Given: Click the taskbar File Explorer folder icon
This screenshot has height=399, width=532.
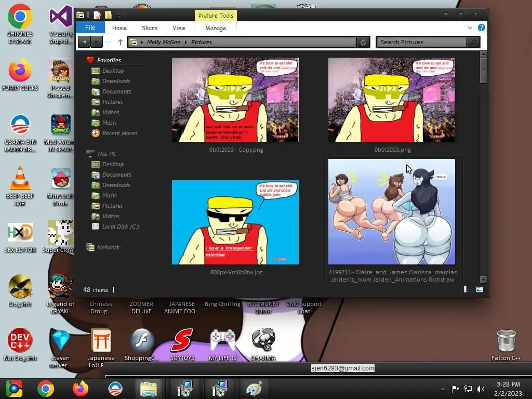Looking at the screenshot, I should click(x=148, y=389).
